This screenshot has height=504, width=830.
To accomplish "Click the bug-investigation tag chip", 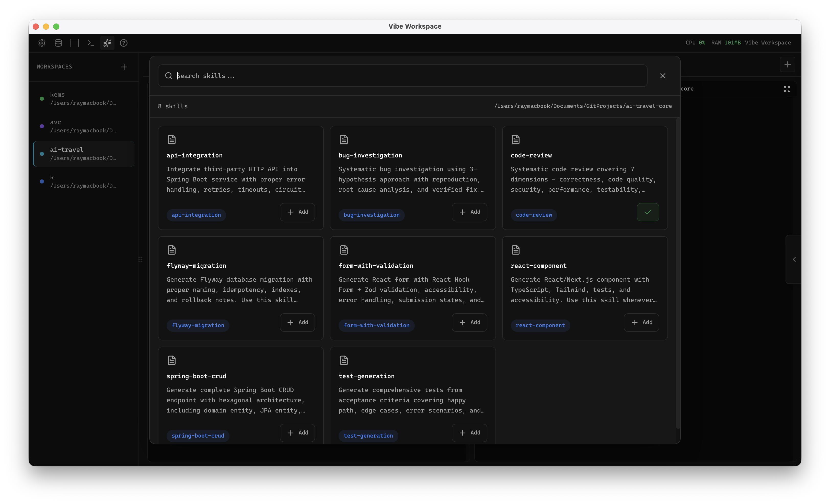I will [x=372, y=215].
